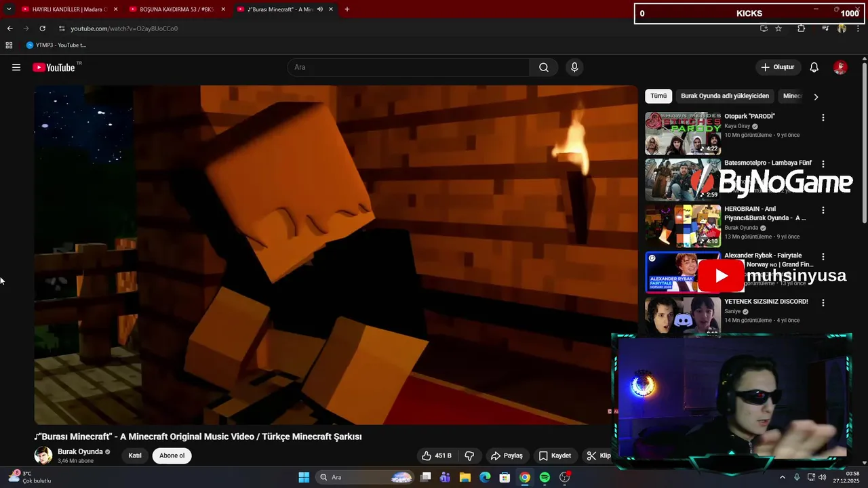Image resolution: width=868 pixels, height=488 pixels.
Task: Reload the page with the refresh icon
Action: point(42,28)
